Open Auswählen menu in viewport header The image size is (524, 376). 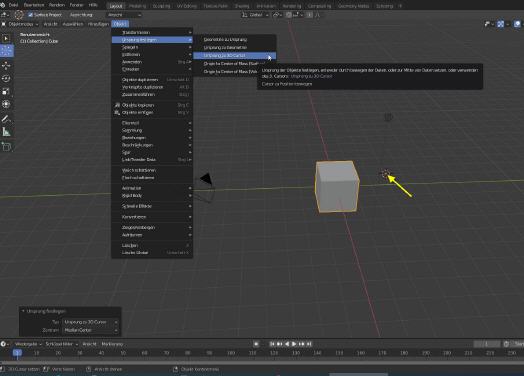click(x=73, y=24)
